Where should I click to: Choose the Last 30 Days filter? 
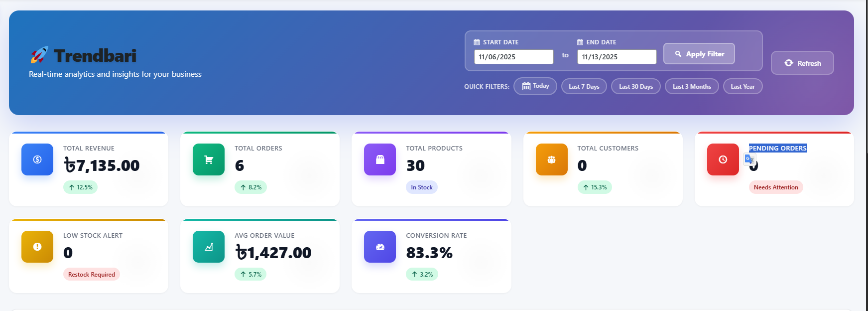(x=635, y=87)
